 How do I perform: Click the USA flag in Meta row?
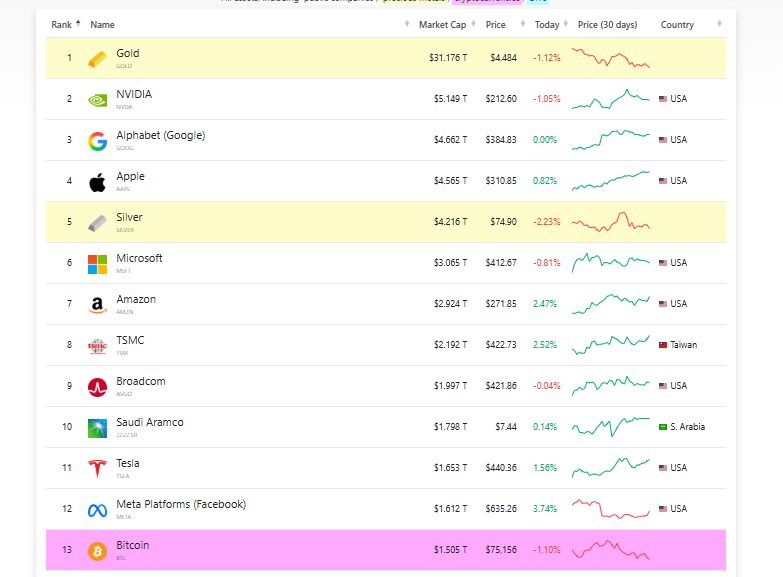click(x=663, y=509)
